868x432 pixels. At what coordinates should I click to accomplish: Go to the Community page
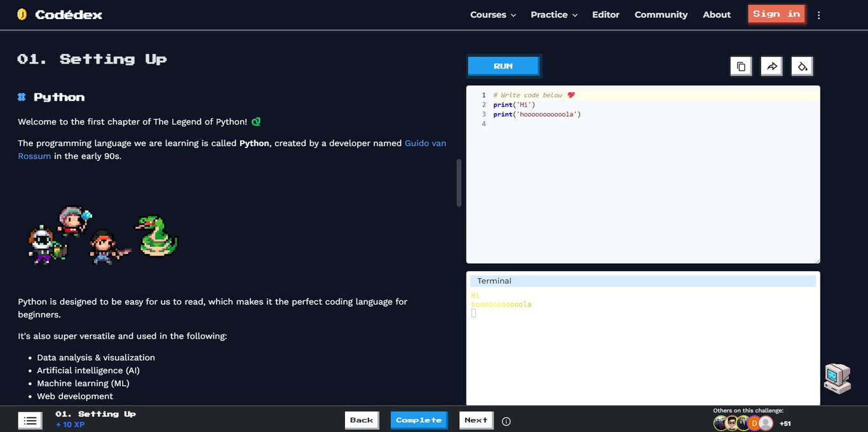tap(661, 15)
